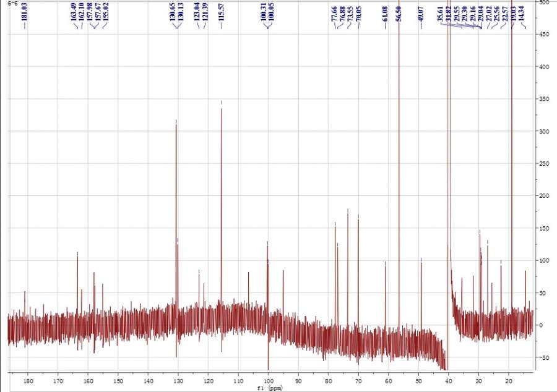
Task: Click the 123.04 peak label
Action: 197,11
